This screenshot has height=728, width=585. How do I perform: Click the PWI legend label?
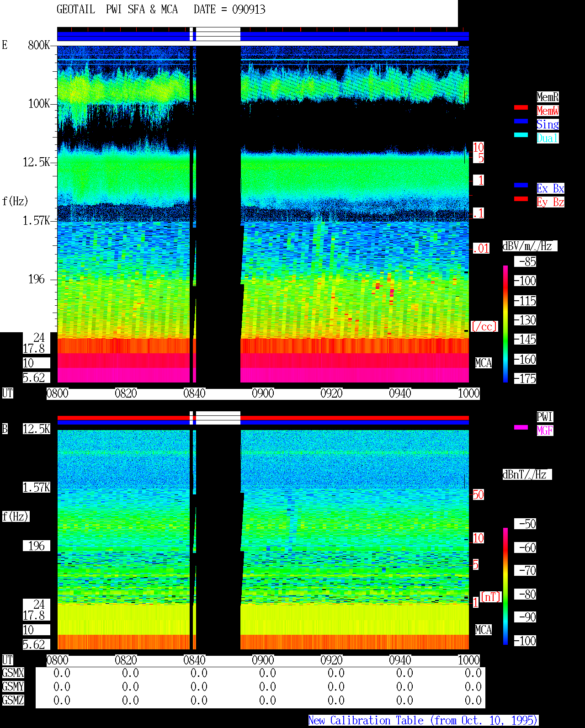545,417
